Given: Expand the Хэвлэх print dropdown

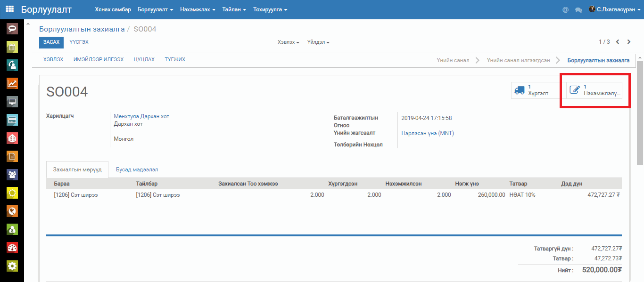Looking at the screenshot, I should coord(289,42).
